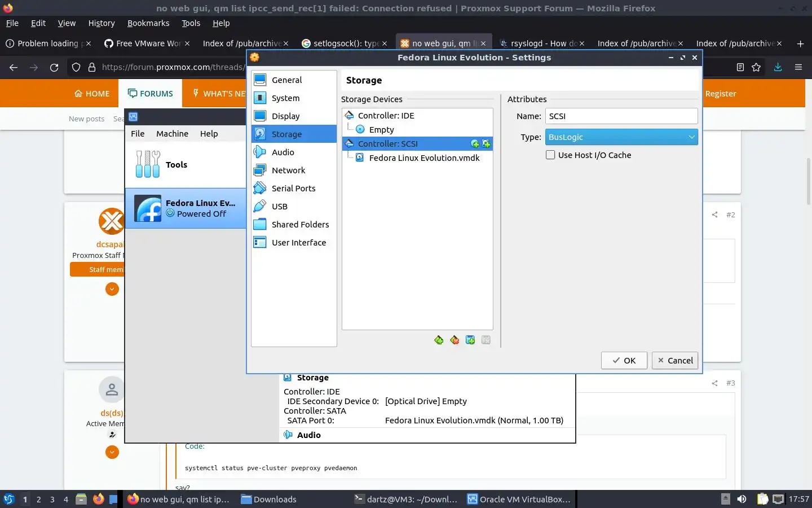Open VirtualBox Manager Help menu
This screenshot has height=508, width=812.
(209, 134)
